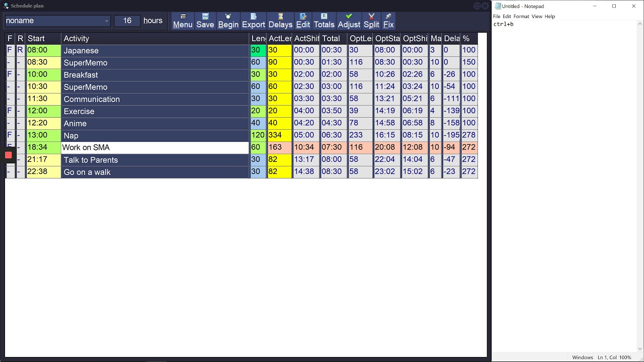Viewport: 644px width, 362px height.
Task: Toggle the F flag for Exercise row
Action: pyautogui.click(x=10, y=111)
